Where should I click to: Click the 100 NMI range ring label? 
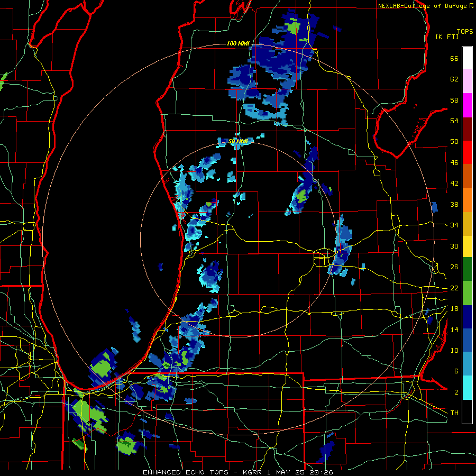237,43
